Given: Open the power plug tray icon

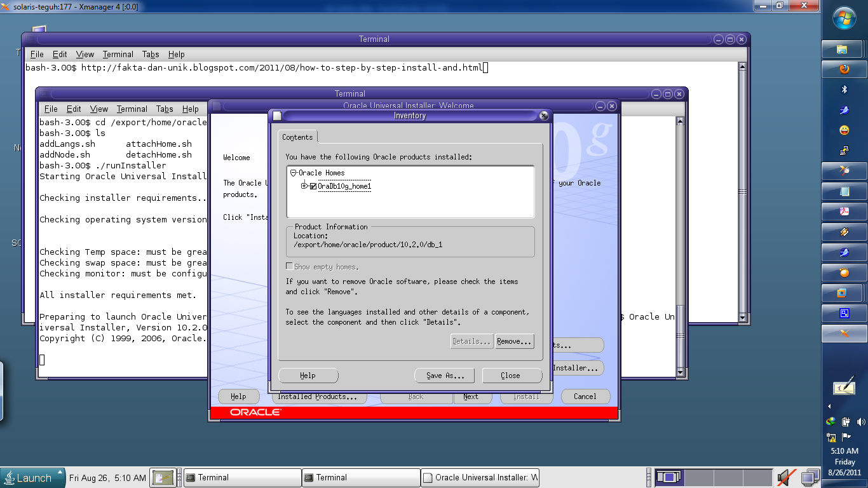Looking at the screenshot, I should coord(846,421).
